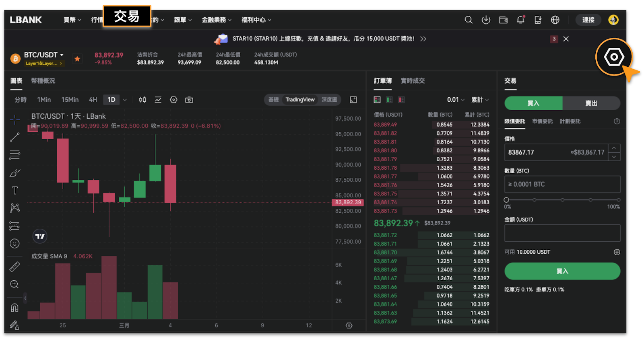Open the BTC/USDT pair selector
Viewport: 644px width, 339px height.
[x=44, y=55]
